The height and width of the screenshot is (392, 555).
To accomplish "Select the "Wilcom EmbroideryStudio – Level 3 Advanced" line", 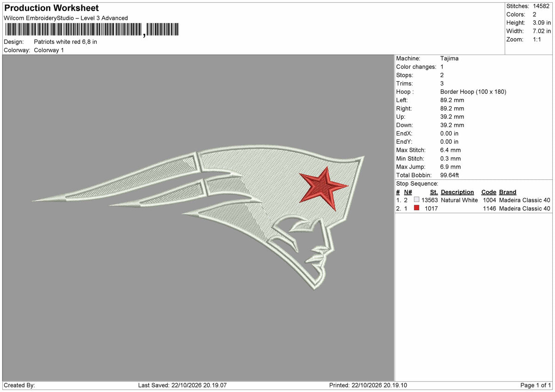I will click(x=66, y=18).
